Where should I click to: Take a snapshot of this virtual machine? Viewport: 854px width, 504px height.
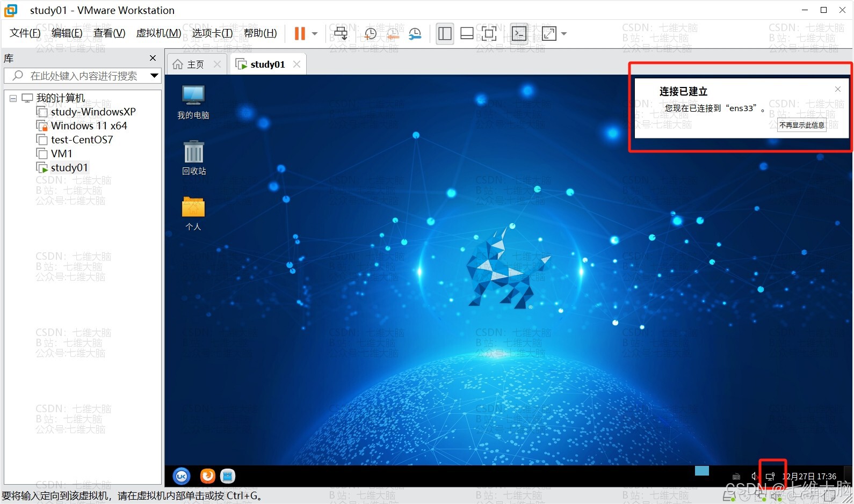pyautogui.click(x=370, y=34)
